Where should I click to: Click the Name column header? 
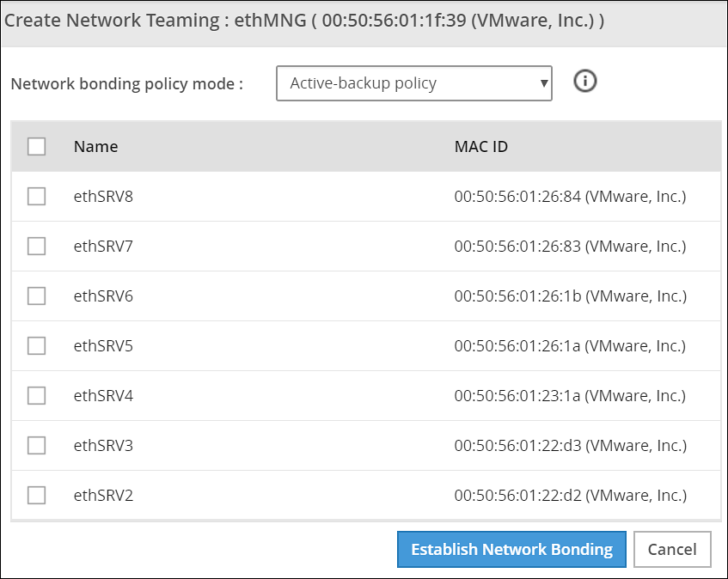coord(95,146)
